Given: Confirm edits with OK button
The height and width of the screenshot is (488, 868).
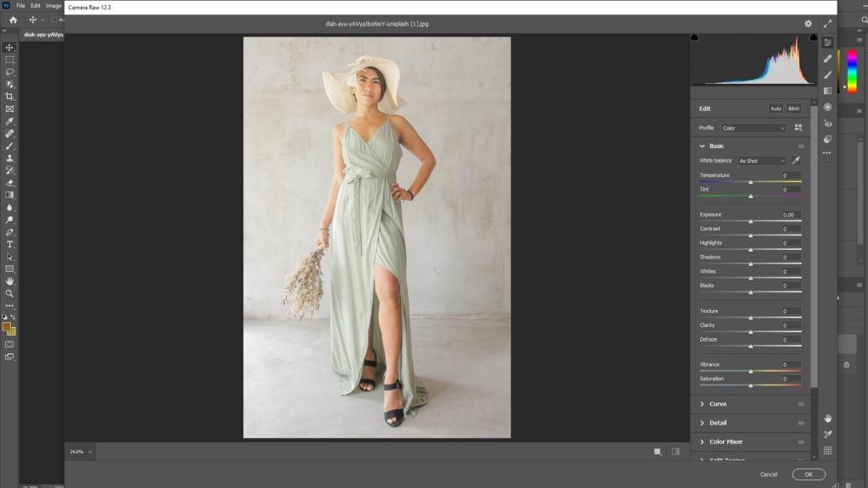Looking at the screenshot, I should coord(809,474).
